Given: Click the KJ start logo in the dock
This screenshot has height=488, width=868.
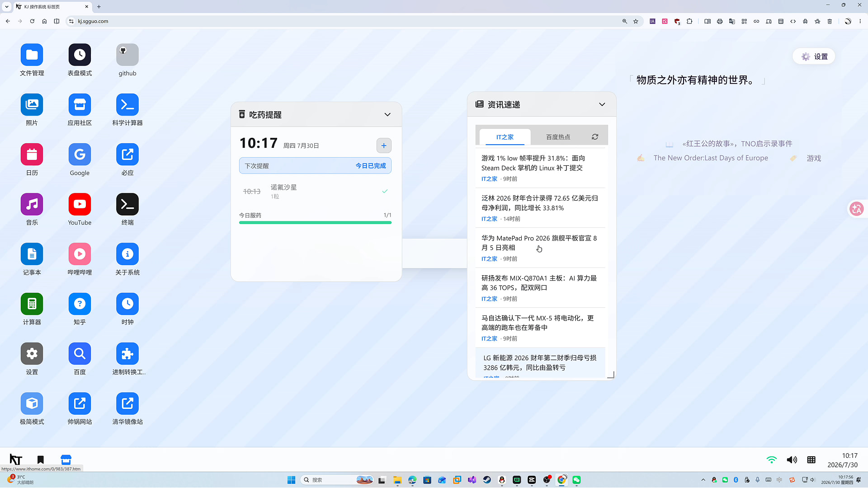Looking at the screenshot, I should point(16,460).
